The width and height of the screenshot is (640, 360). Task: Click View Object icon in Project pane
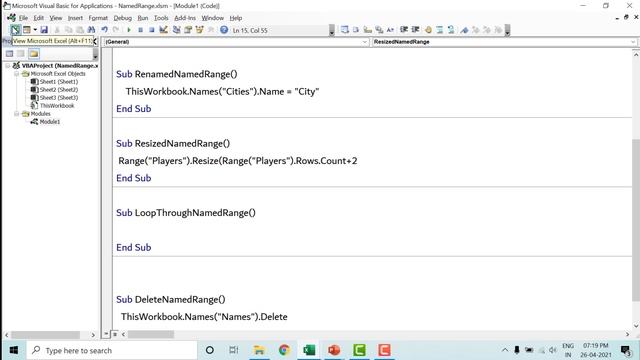pos(21,53)
